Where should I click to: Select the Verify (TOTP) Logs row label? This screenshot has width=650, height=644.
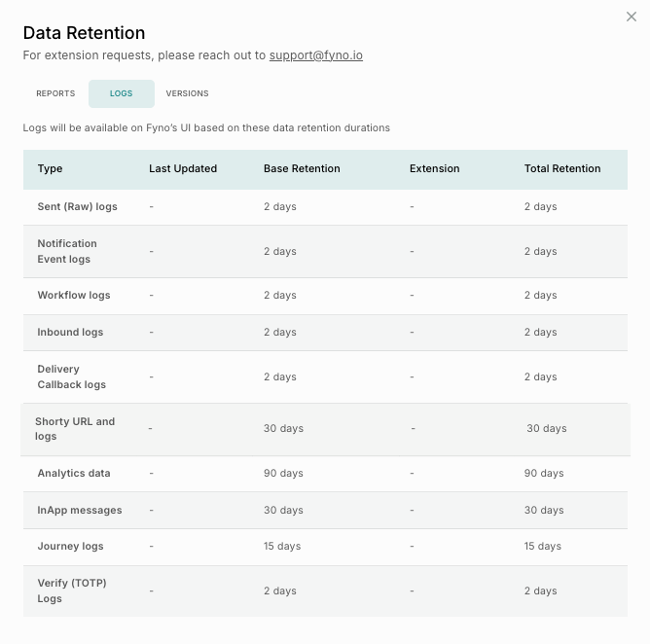(72, 590)
